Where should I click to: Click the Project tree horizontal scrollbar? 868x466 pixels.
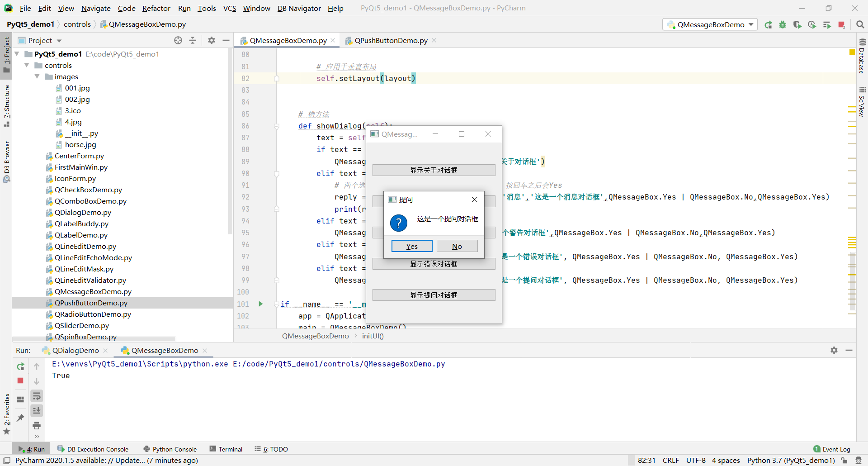pyautogui.click(x=94, y=339)
